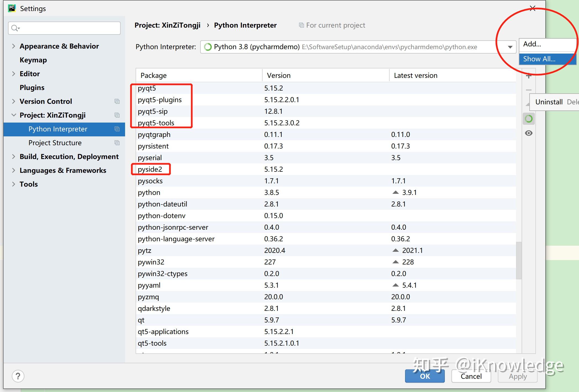Select Project Structure in the settings tree
Image resolution: width=579 pixels, height=392 pixels.
pos(55,143)
